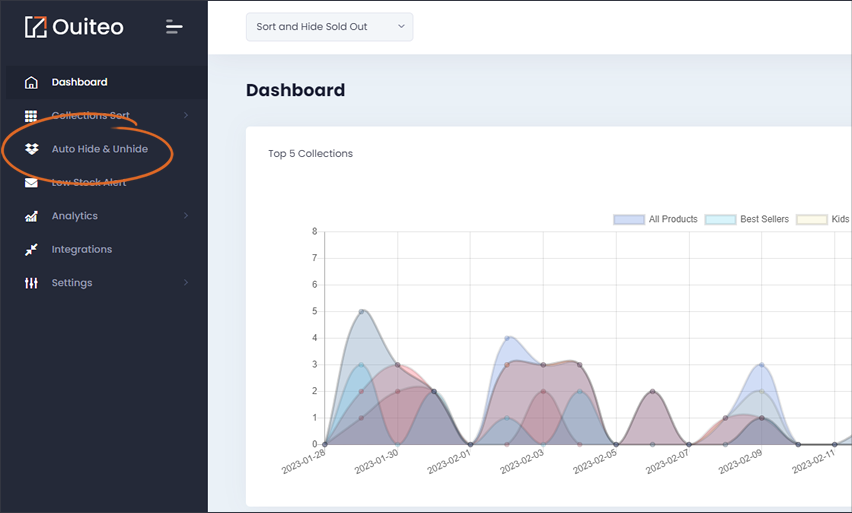The image size is (852, 513).
Task: Click the 2023-01-29 peak data point at value 5
Action: coord(361,311)
